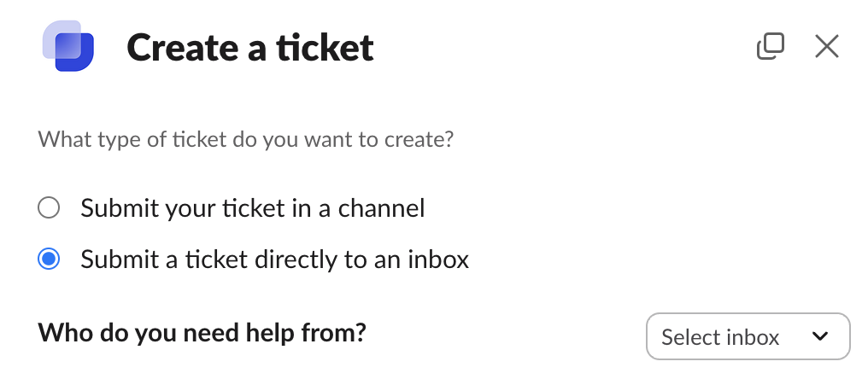Viewport: 868px width, 379px height.
Task: Click the filled blue radio for inbox submission
Action: tap(49, 259)
